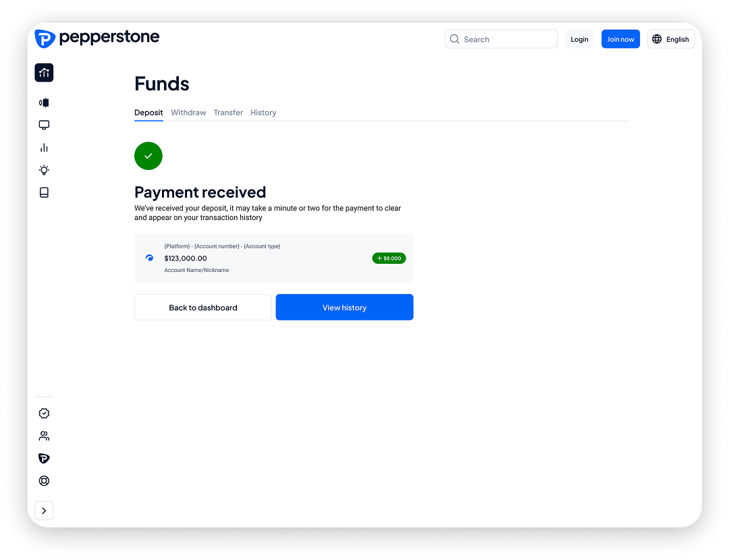
Task: Click the green payment success checkmark
Action: tap(148, 156)
